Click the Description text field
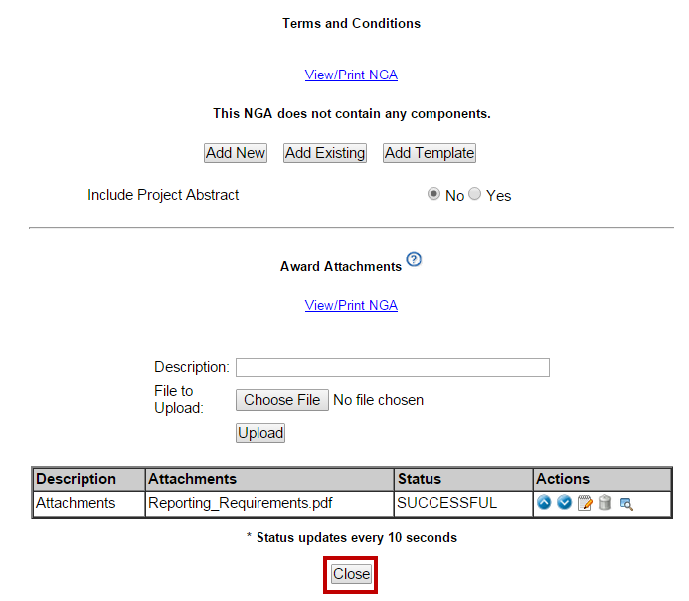The image size is (689, 601). pyautogui.click(x=392, y=367)
